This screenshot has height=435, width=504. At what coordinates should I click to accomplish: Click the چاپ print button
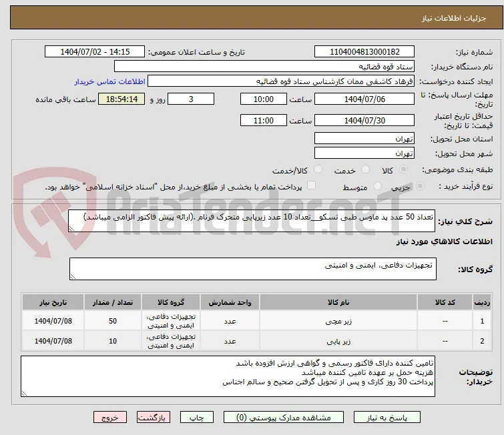coord(197,418)
